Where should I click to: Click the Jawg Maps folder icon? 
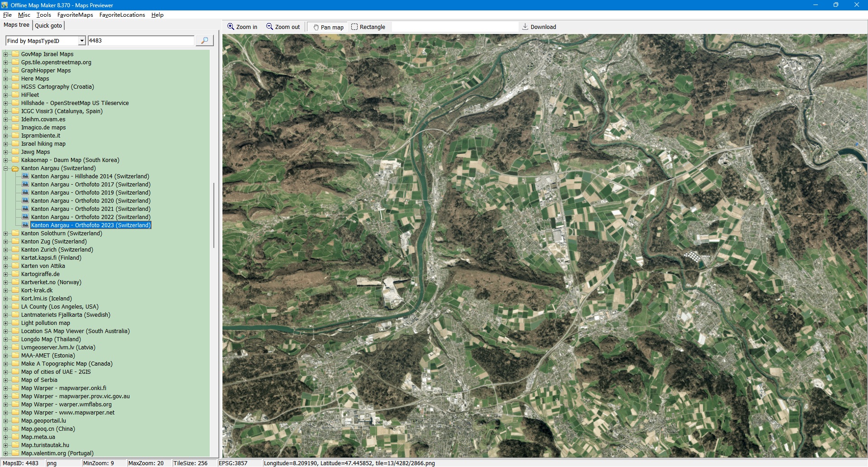click(15, 152)
